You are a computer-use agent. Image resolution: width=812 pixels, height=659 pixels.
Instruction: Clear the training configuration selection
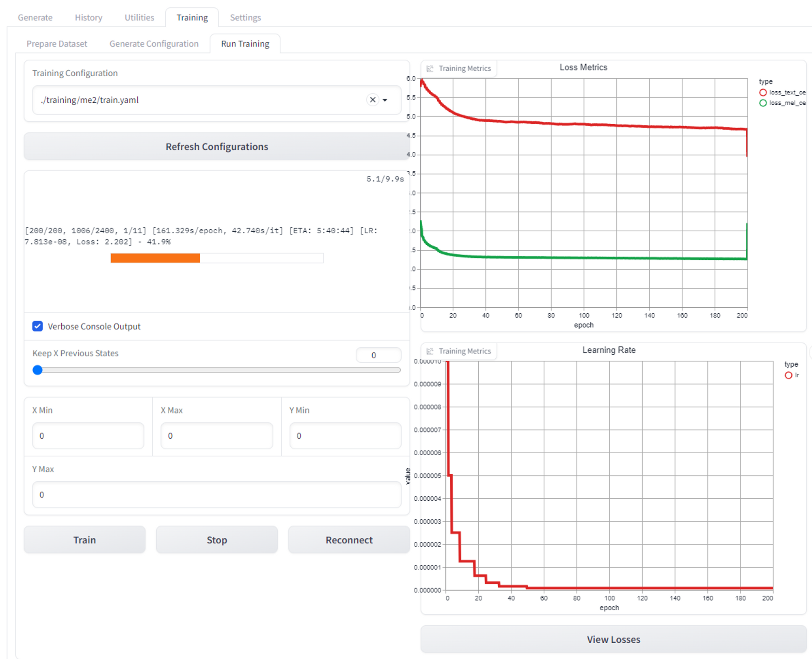[x=373, y=100]
